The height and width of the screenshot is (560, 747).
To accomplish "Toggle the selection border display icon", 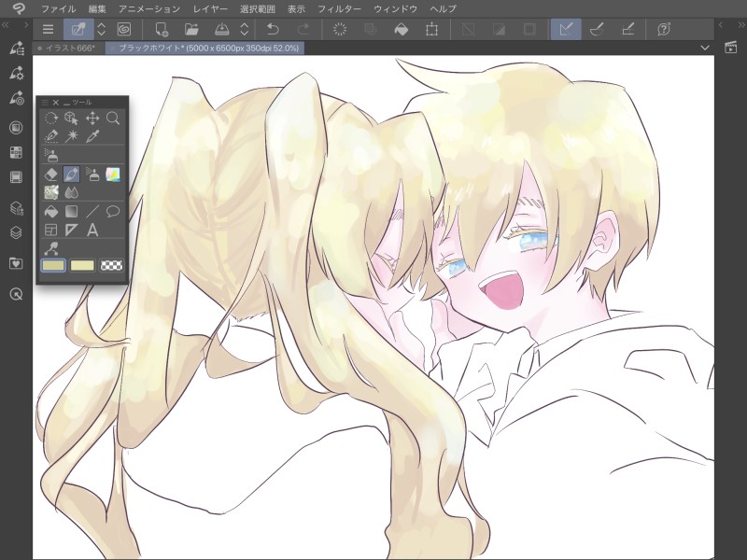I will point(529,30).
